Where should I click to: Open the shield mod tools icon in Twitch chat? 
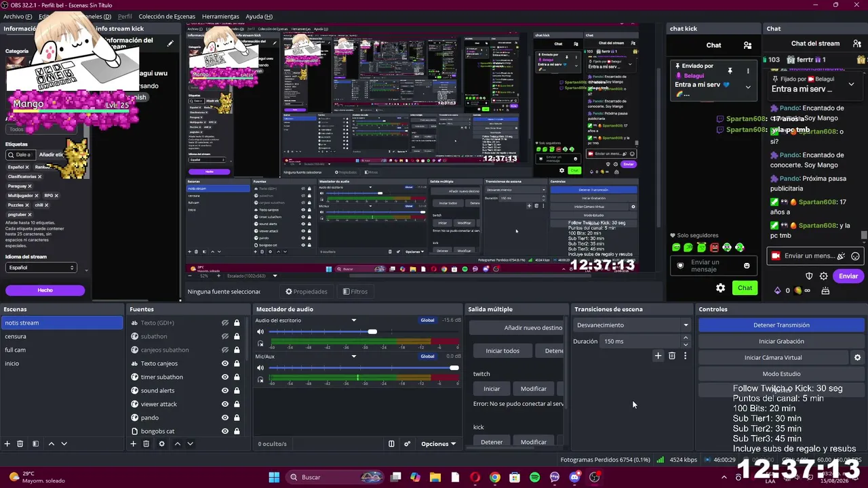[809, 277]
